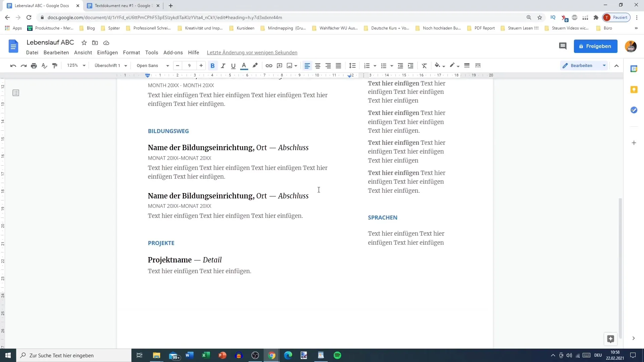The image size is (644, 362).
Task: Toggle underline formatting
Action: point(233,66)
